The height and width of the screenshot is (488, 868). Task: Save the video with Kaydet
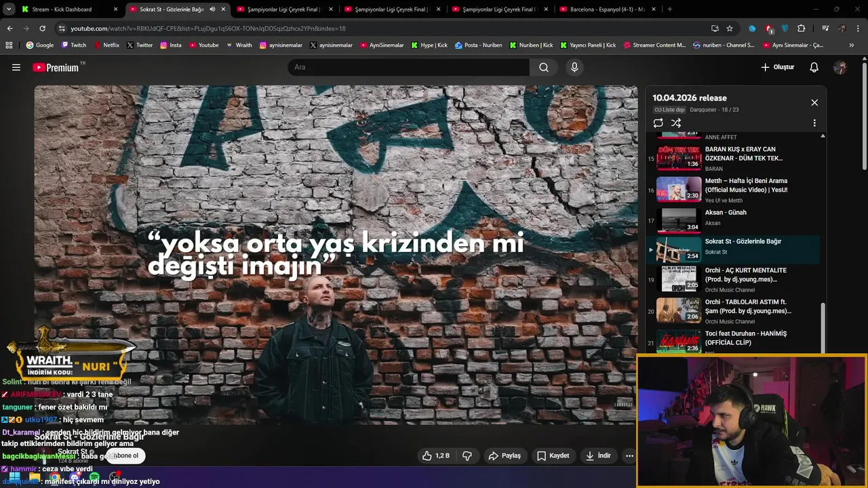pyautogui.click(x=553, y=455)
